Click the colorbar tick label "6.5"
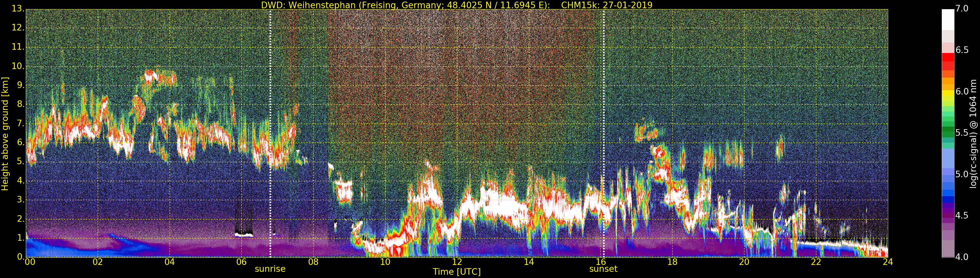 (x=962, y=50)
